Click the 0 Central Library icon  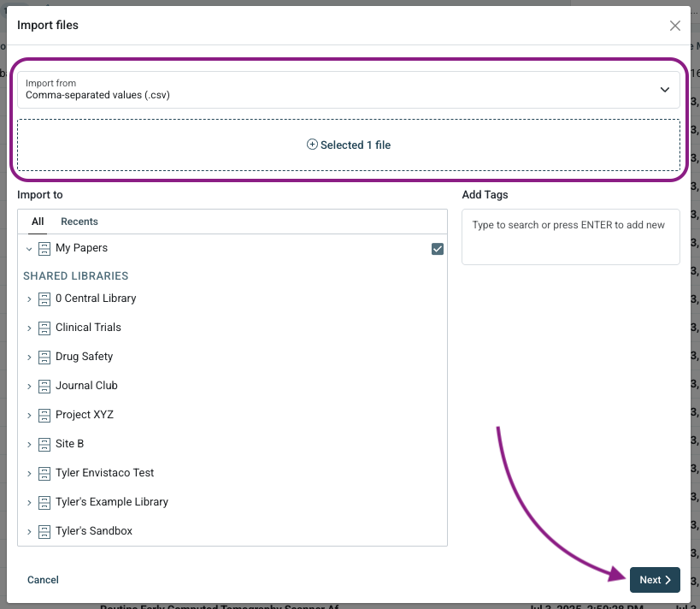click(x=44, y=299)
